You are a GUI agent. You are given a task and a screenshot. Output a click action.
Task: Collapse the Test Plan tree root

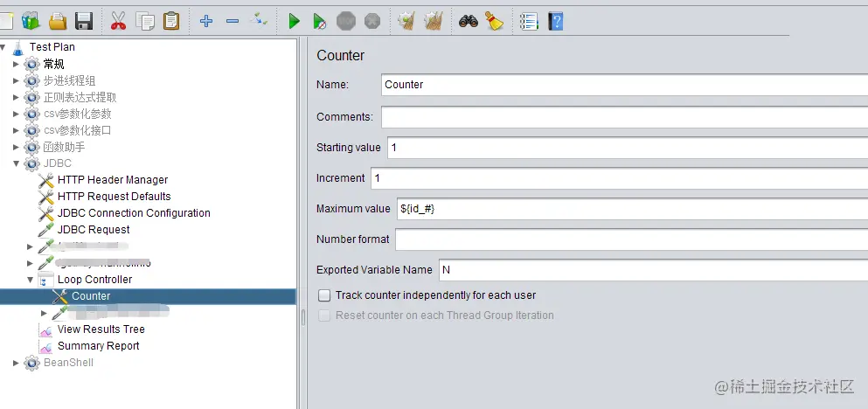[x=3, y=47]
